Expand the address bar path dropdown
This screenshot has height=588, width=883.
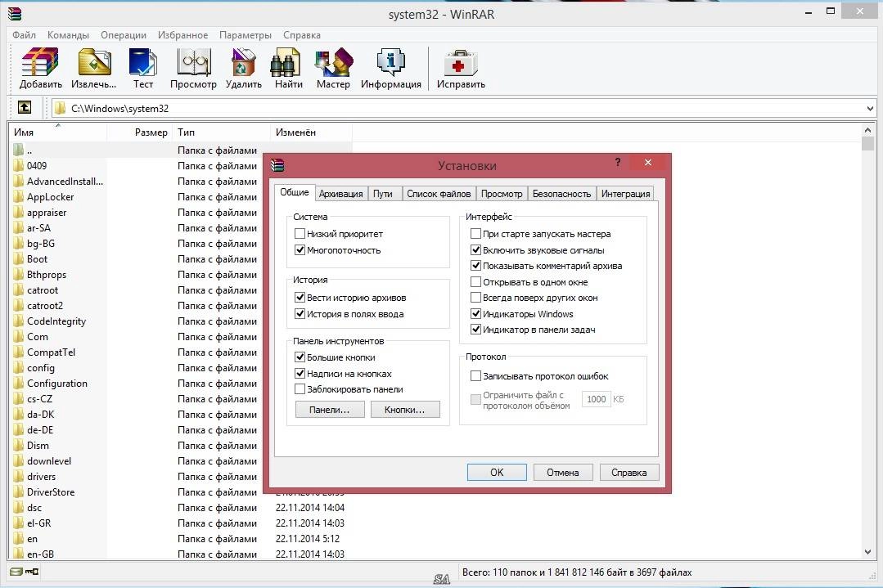tap(870, 109)
